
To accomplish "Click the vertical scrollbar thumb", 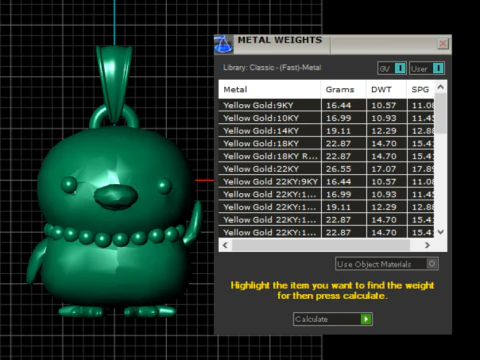I will click(441, 113).
